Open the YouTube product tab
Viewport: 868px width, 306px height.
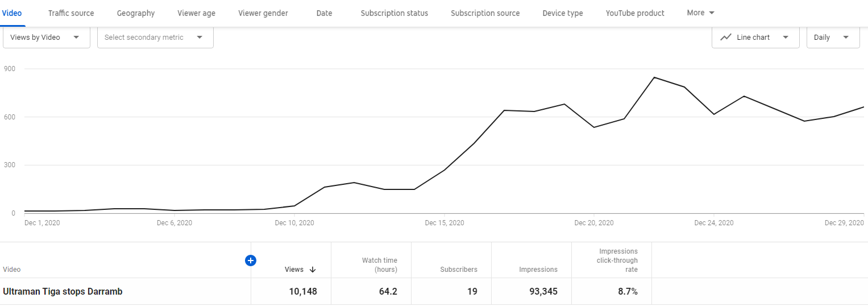pyautogui.click(x=635, y=13)
